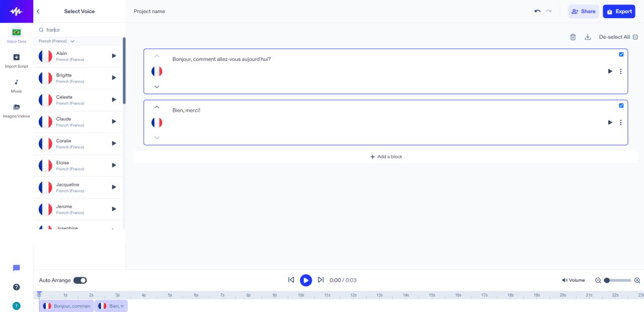The width and height of the screenshot is (644, 312).
Task: Open the Volume control
Action: (x=574, y=280)
